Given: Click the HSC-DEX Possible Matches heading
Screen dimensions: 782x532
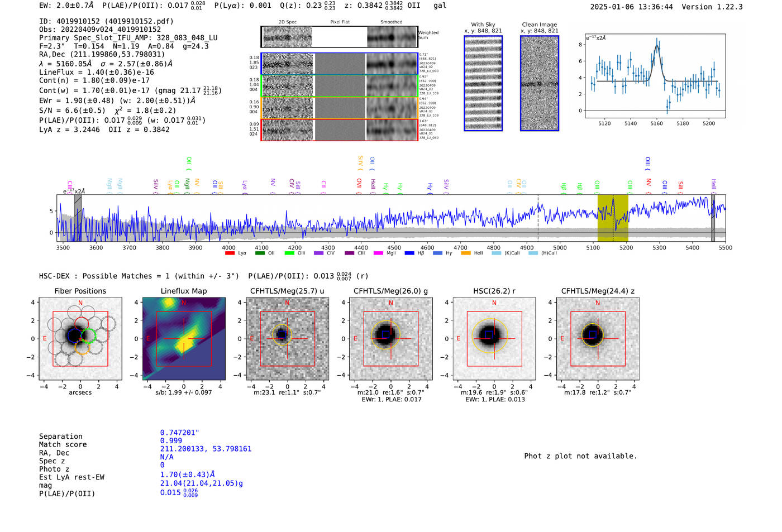Looking at the screenshot, I should [x=140, y=276].
